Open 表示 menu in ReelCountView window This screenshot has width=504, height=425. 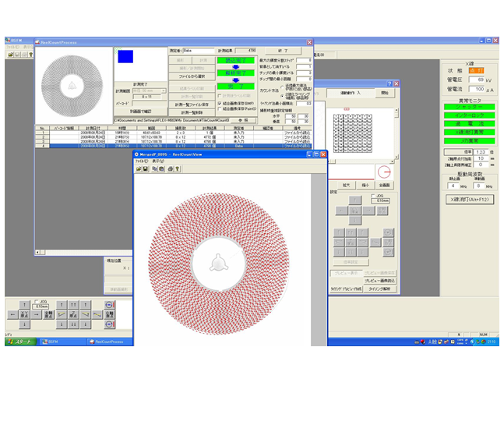point(158,161)
